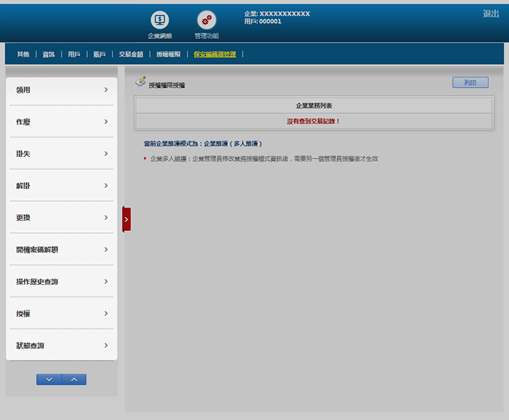Go to the 用戶 menu tab
Viewport: 509px width, 420px height.
click(x=74, y=54)
